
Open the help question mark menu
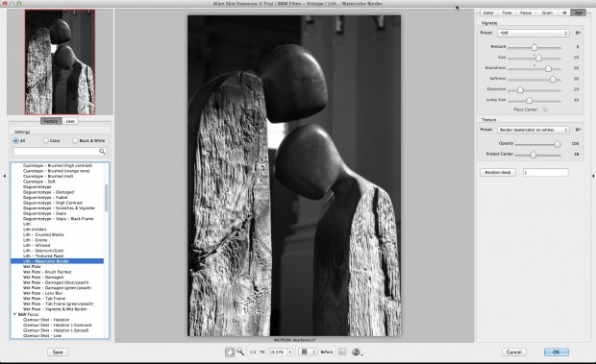point(356,352)
